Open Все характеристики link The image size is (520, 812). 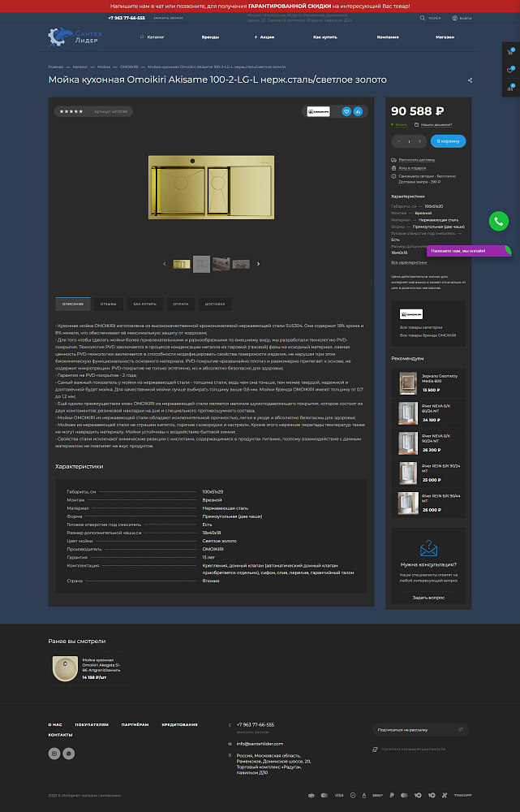click(x=409, y=262)
